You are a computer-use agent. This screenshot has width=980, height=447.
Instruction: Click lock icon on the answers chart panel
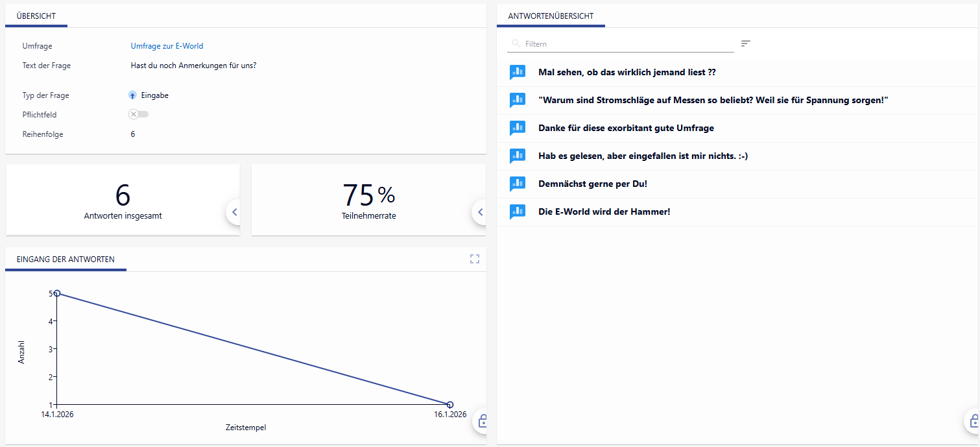483,422
